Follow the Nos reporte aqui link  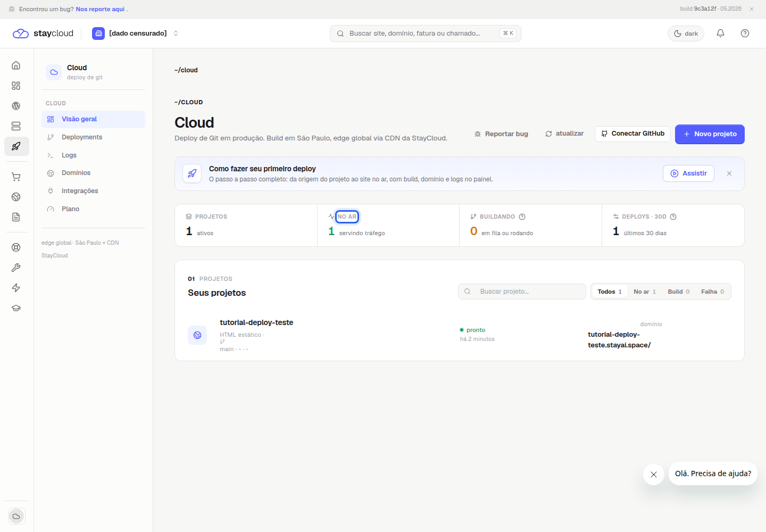click(100, 9)
